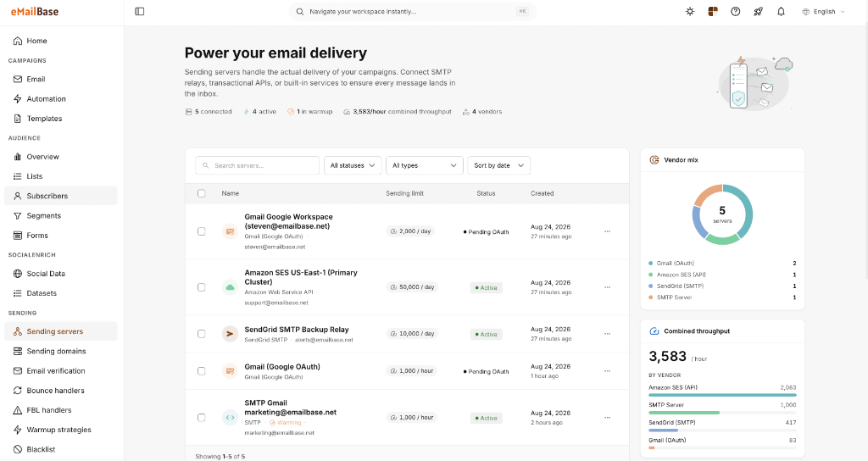This screenshot has width=868, height=461.
Task: Click the Gmail (Google OAuth) envelope icon
Action: [230, 371]
